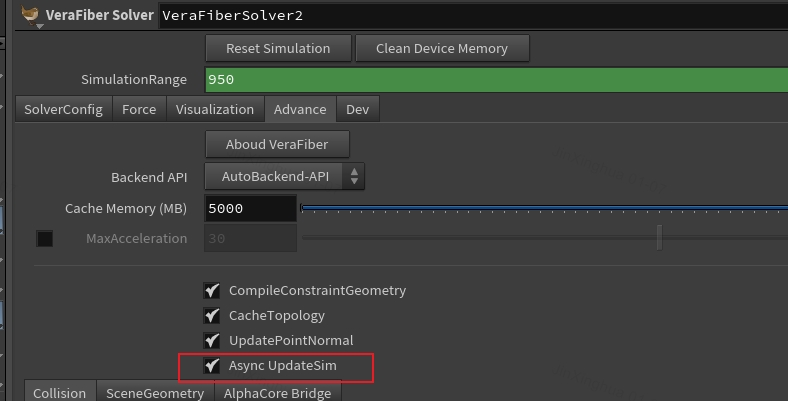Click the VeraFiber Solver bird icon

[x=31, y=14]
